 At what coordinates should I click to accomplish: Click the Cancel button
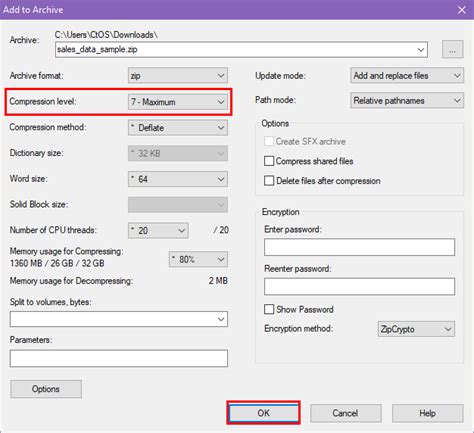tap(345, 413)
